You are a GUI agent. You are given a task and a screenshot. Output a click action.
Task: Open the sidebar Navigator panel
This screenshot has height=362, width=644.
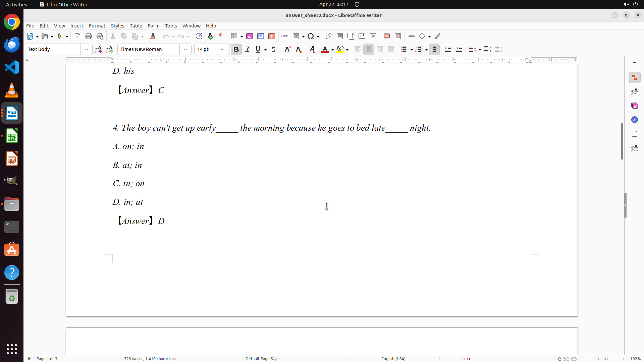(x=634, y=120)
